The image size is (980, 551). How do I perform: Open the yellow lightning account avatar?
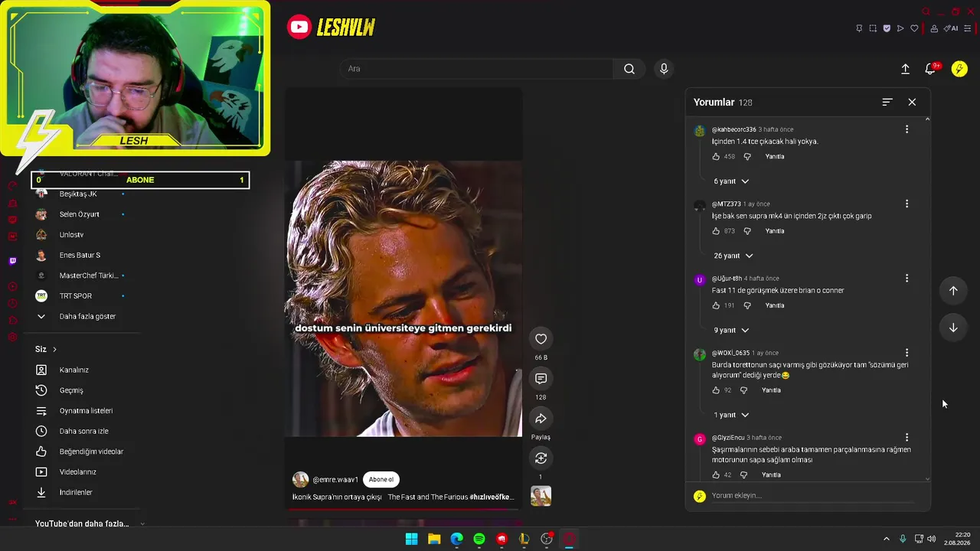coord(959,69)
